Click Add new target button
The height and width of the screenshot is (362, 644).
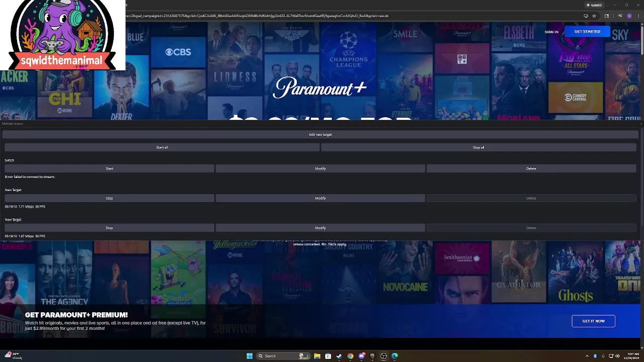tap(320, 135)
